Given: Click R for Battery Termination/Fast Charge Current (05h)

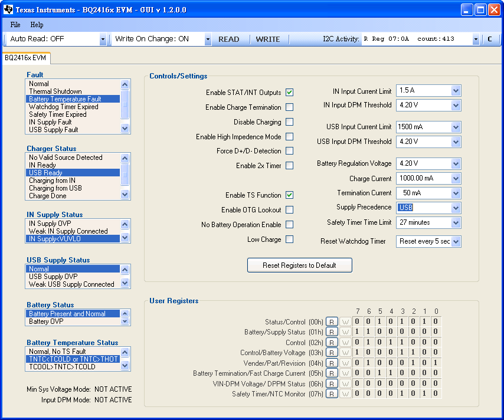Looking at the screenshot, I should 332,373.
